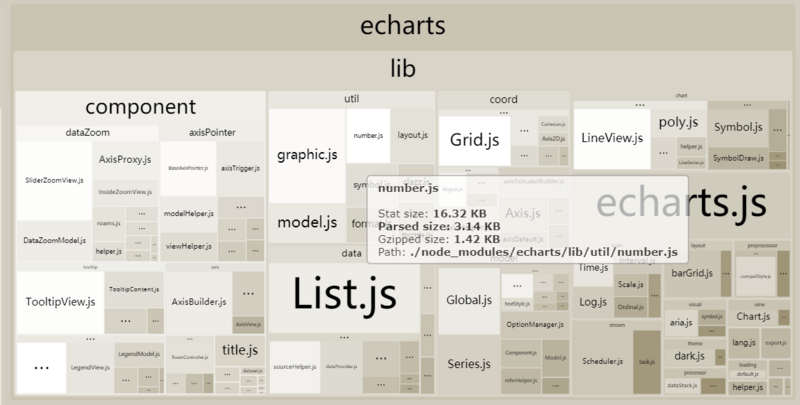800x405 pixels.
Task: Click the TooltipView.js block
Action: click(x=60, y=302)
